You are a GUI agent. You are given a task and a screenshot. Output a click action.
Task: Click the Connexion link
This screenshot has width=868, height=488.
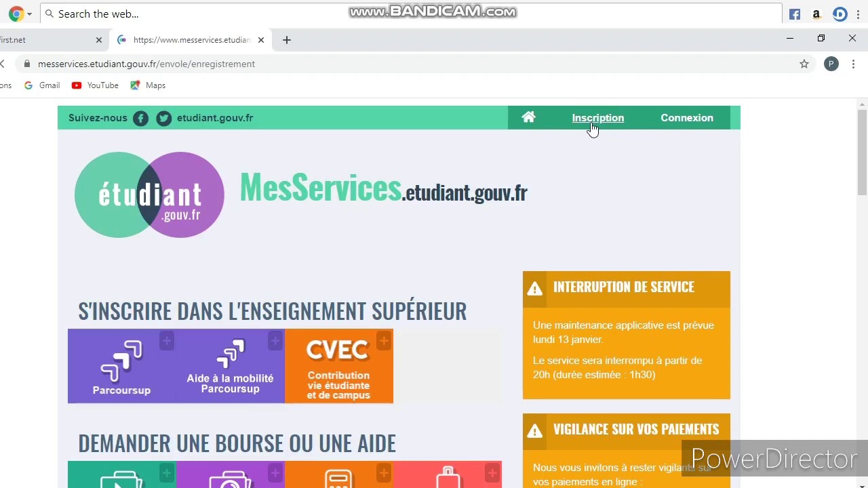[687, 118]
